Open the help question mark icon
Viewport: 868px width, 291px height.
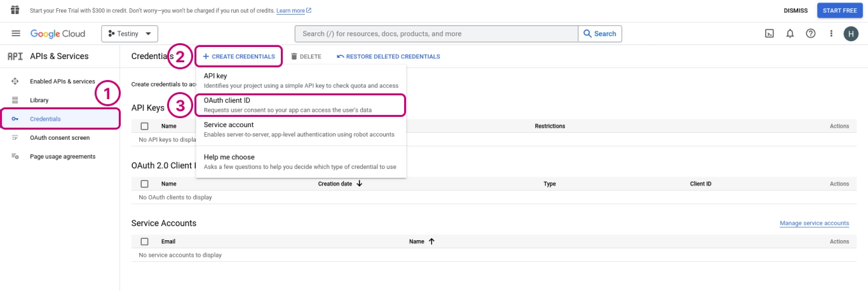810,34
